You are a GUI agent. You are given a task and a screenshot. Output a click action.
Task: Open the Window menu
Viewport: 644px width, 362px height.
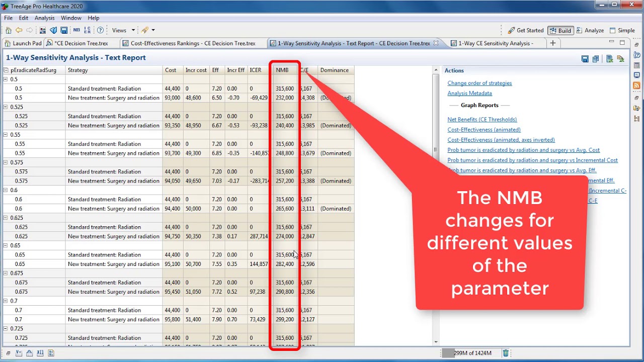pos(71,18)
